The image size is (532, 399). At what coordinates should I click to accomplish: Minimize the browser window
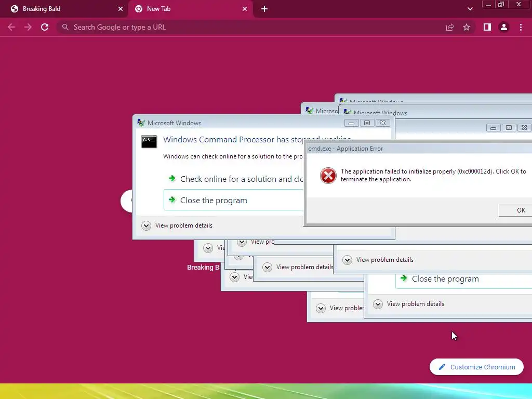pos(488,4)
